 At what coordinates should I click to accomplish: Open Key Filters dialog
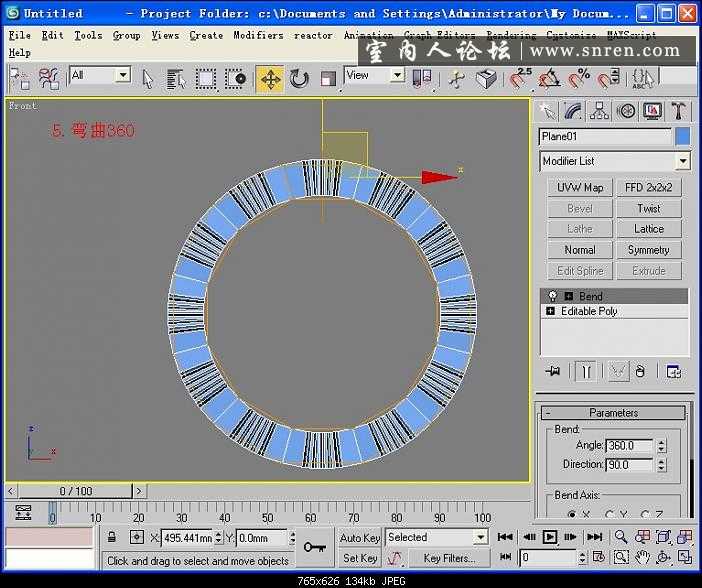coord(449,558)
